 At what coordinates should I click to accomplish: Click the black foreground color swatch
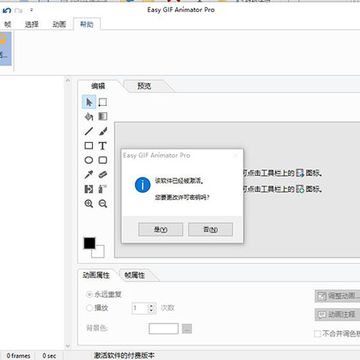coord(89,243)
